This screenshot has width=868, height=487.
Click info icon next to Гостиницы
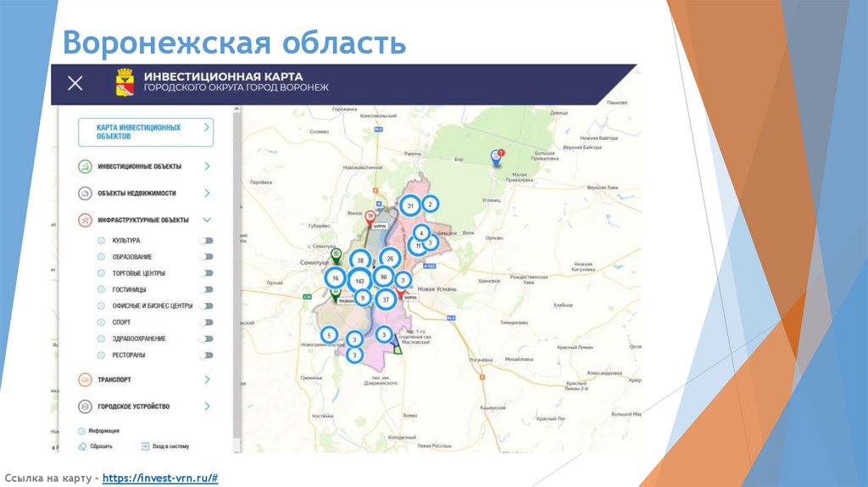pos(102,290)
